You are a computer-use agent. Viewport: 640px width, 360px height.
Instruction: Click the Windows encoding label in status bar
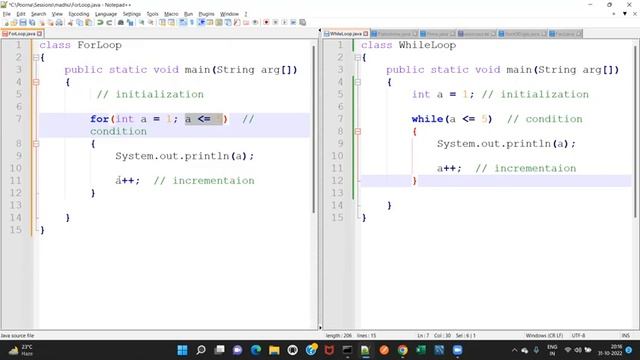coord(544,336)
